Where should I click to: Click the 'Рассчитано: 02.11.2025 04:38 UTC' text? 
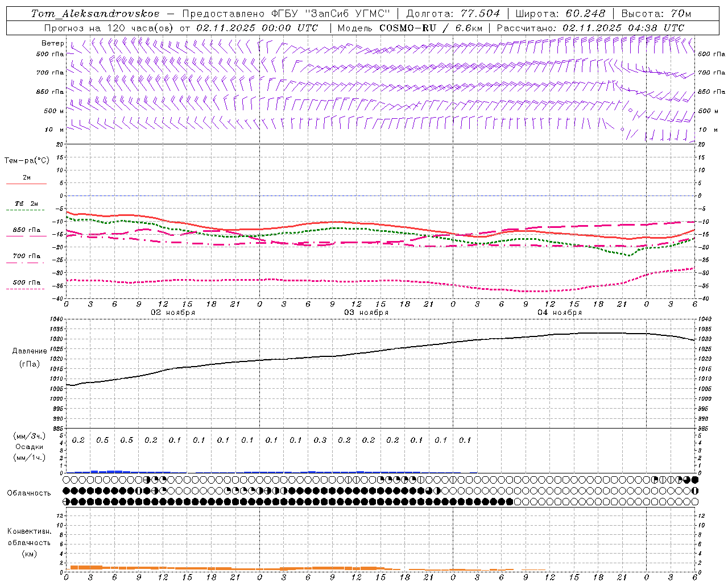[x=590, y=28]
